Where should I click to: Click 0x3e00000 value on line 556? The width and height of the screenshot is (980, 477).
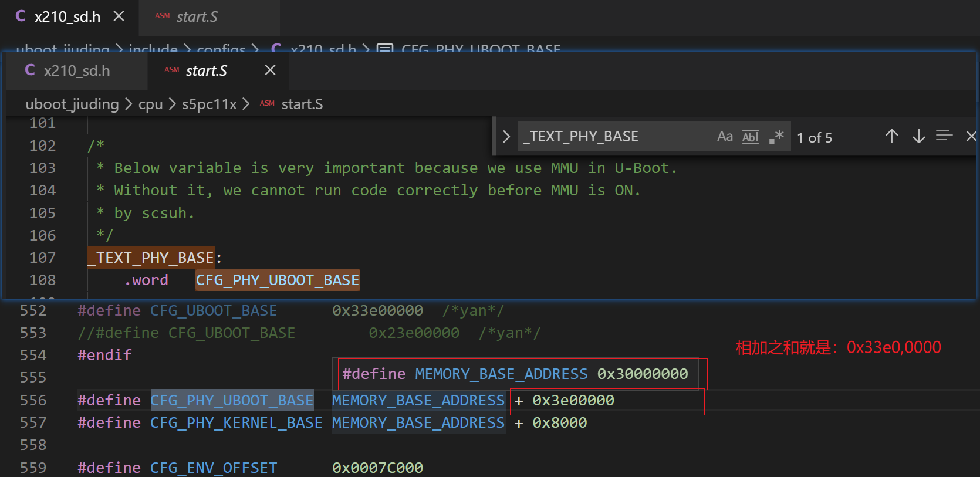point(573,400)
